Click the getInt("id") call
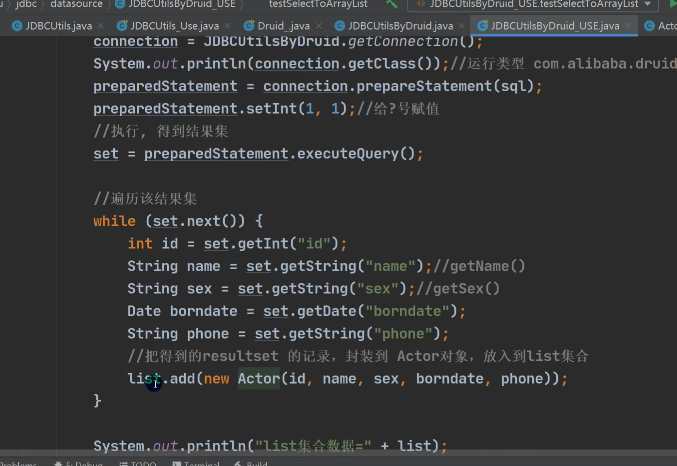Image resolution: width=677 pixels, height=466 pixels. [x=288, y=244]
